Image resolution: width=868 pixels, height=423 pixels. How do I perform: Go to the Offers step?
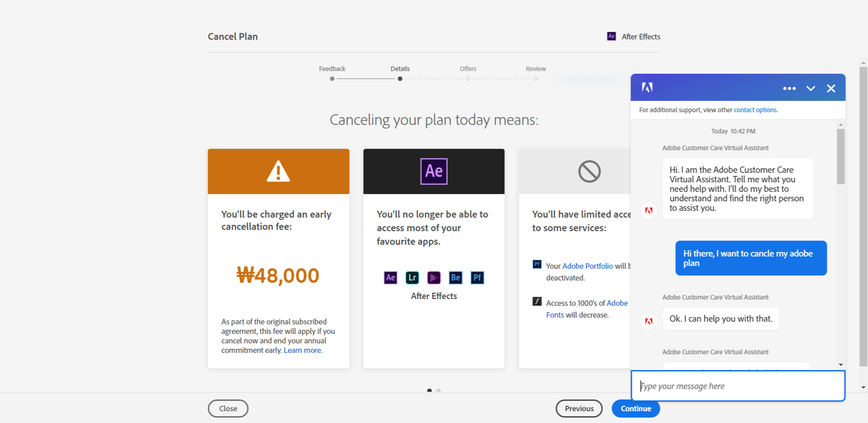[468, 69]
